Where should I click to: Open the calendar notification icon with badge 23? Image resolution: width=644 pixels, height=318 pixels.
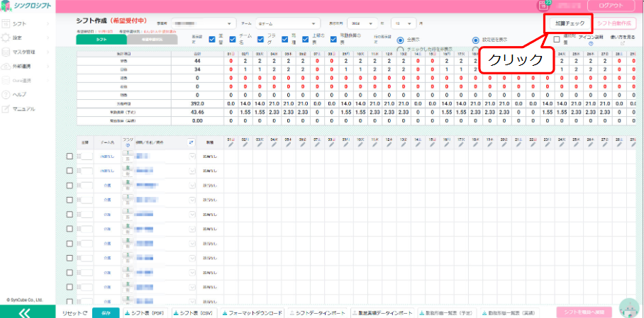point(544,5)
